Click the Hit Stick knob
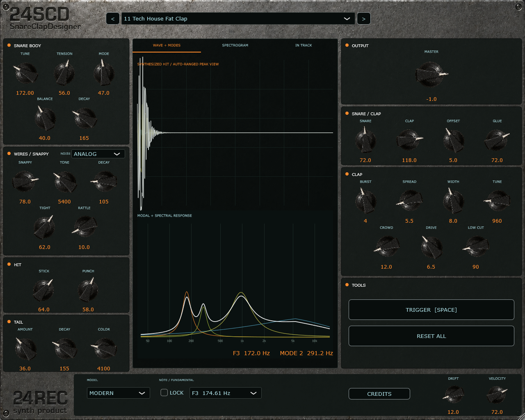525x420 pixels. coord(44,290)
